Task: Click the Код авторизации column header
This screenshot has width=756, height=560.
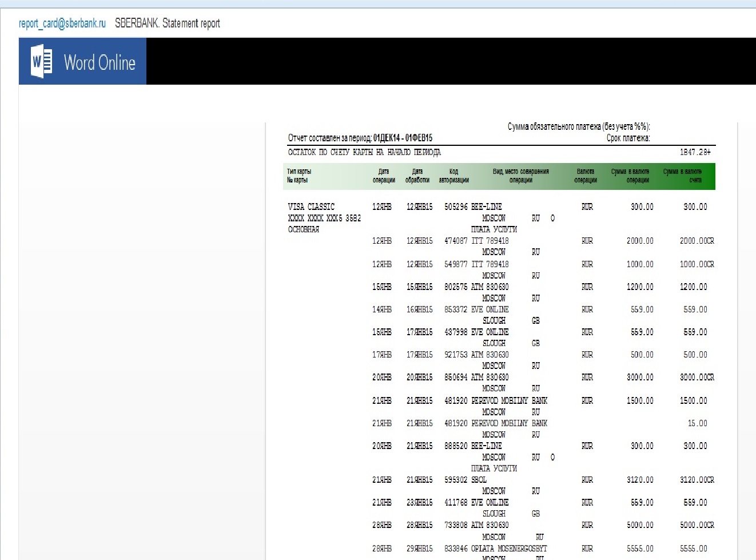Action: pyautogui.click(x=453, y=176)
